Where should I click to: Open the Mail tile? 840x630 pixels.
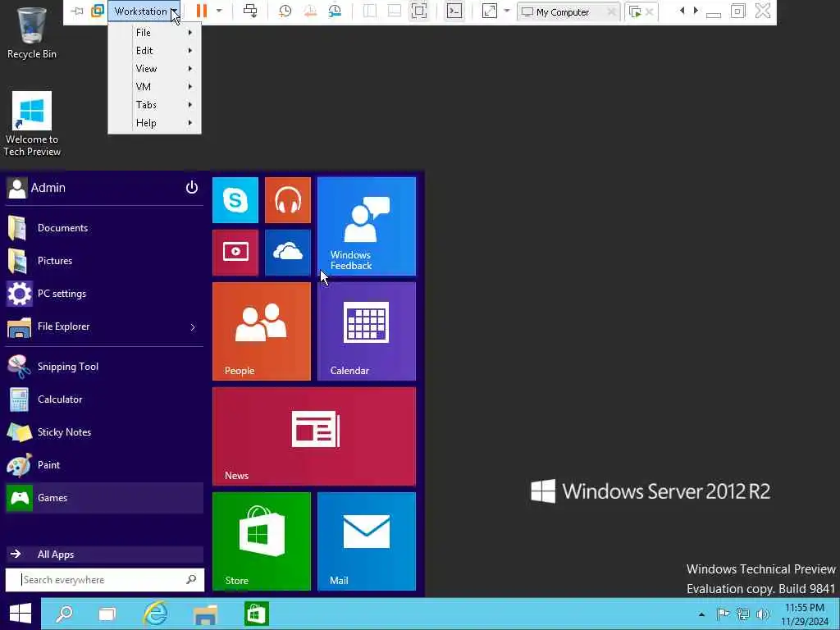(x=367, y=541)
